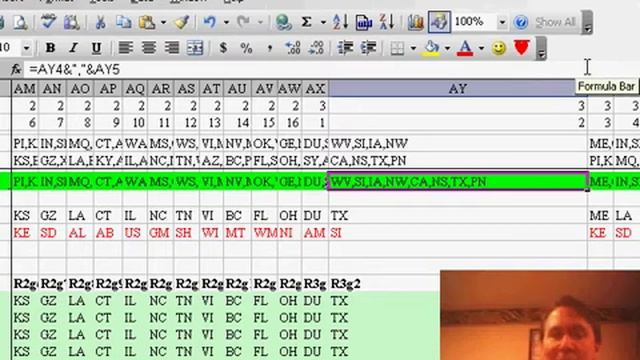This screenshot has width=640, height=360.
Task: Click the smiley face toolbar icon
Action: (x=498, y=48)
